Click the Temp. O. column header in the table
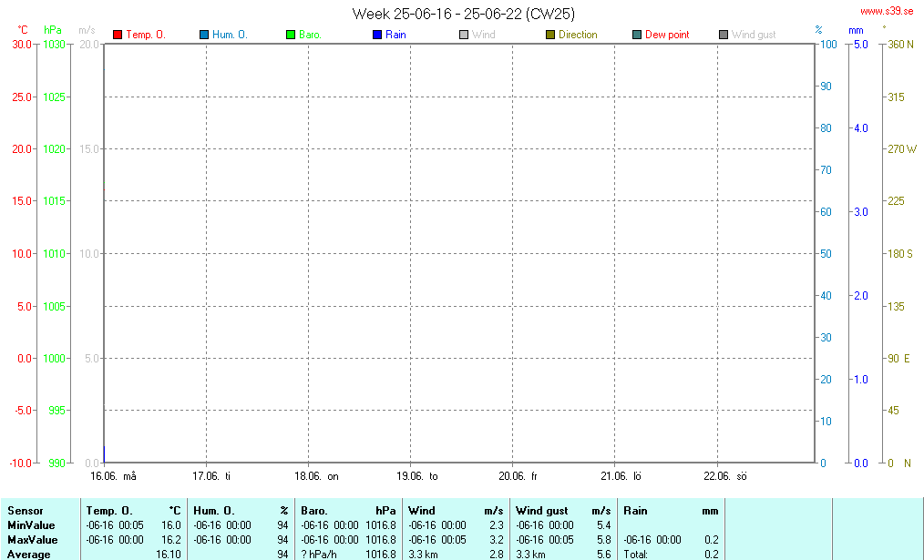Viewport: 924px width, 560px height. click(x=109, y=511)
